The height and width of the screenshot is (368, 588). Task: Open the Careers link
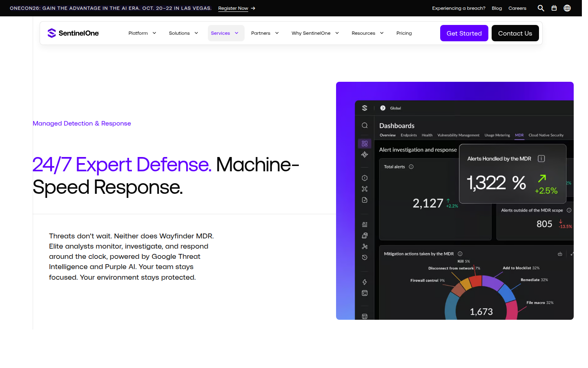[517, 8]
